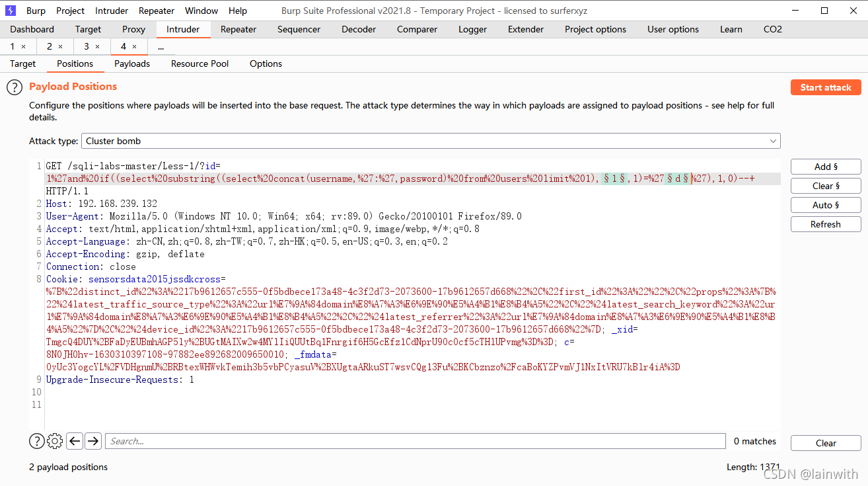868x486 pixels.
Task: Click the Refresh button
Action: [x=826, y=224]
